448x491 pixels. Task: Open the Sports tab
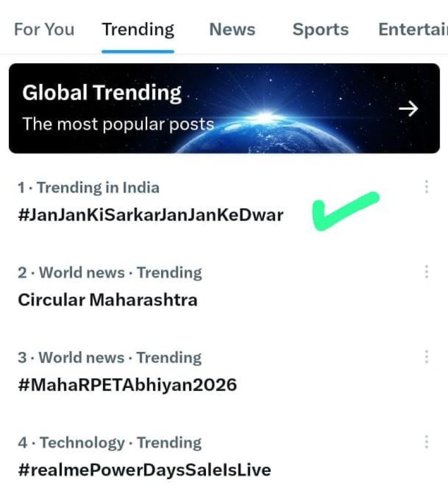click(320, 29)
